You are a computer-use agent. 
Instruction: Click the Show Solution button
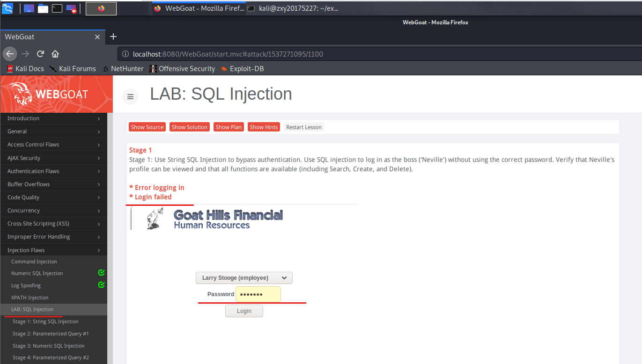[x=190, y=127]
